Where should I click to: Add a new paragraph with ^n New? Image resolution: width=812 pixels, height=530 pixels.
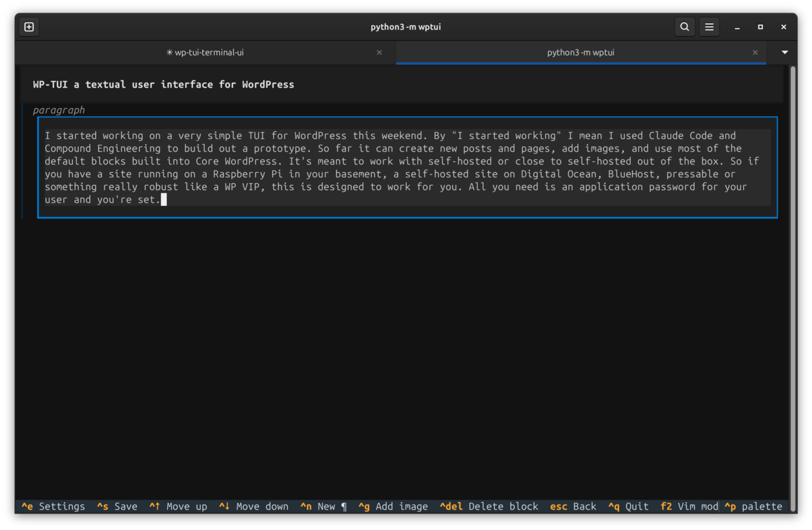tap(324, 507)
